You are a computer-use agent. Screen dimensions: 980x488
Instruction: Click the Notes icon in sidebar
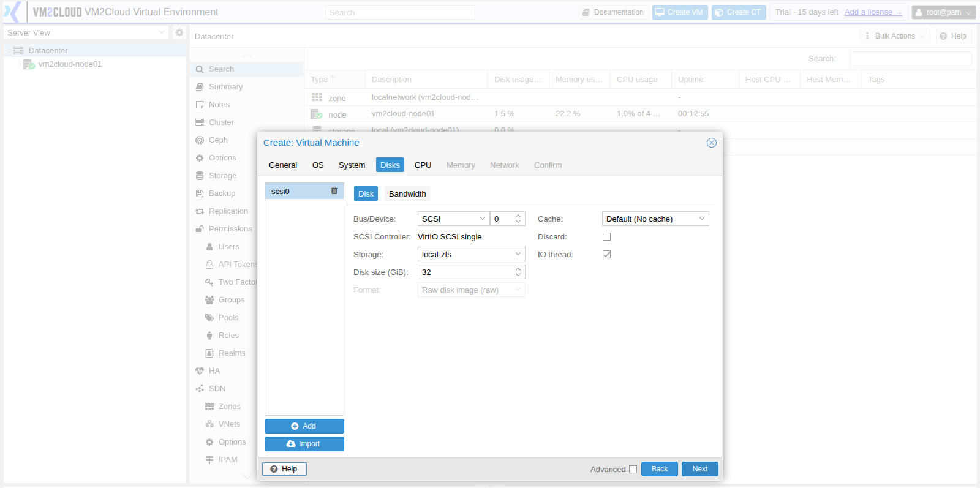click(200, 105)
